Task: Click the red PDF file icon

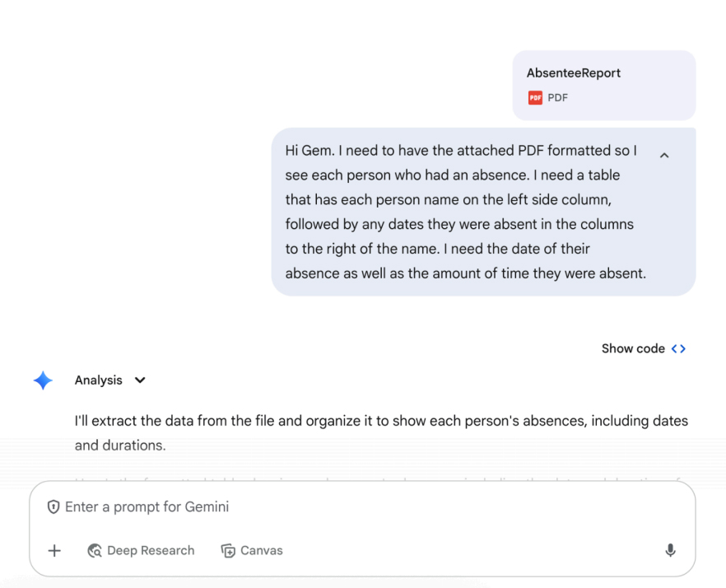Action: 535,98
